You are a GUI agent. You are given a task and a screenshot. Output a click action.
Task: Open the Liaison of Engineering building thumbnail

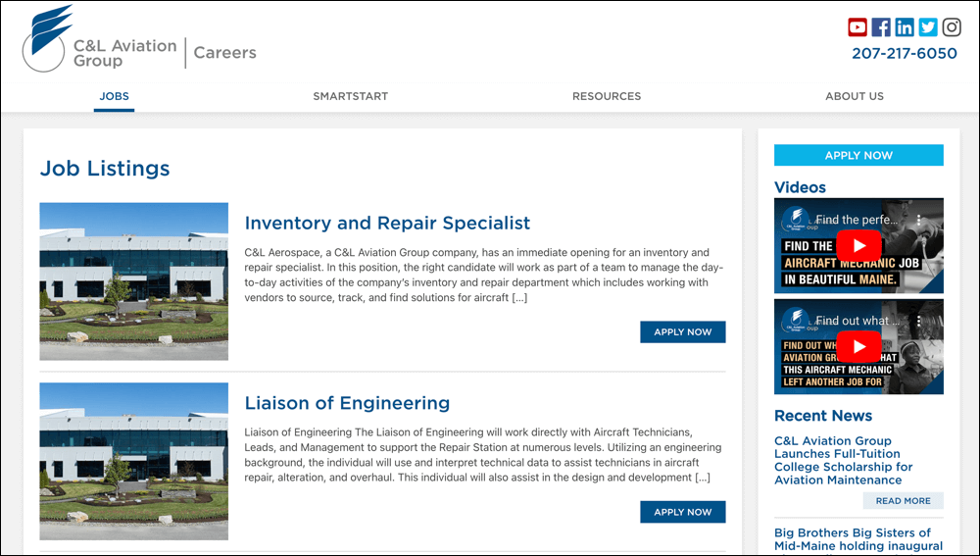pos(133,461)
